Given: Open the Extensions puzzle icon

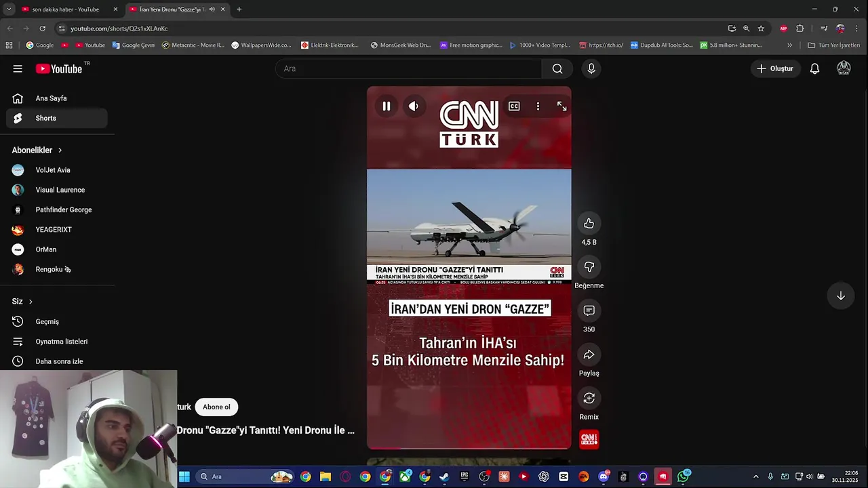Looking at the screenshot, I should pyautogui.click(x=800, y=28).
